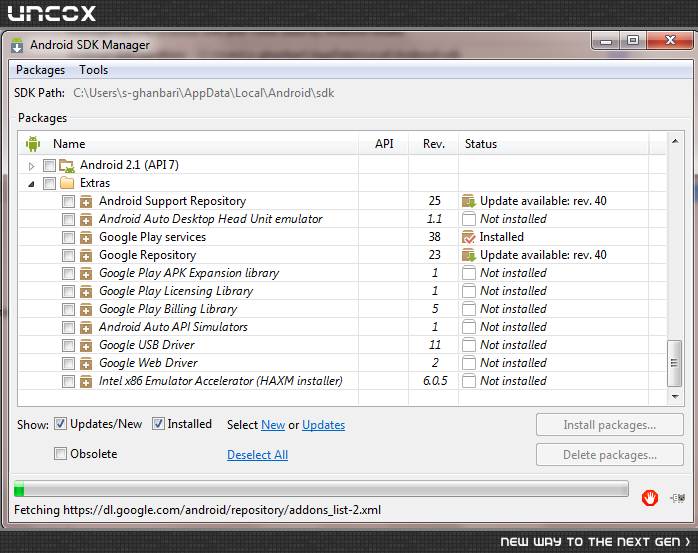The height and width of the screenshot is (553, 698).
Task: Click update-available status icon for Android Support Repository
Action: tap(469, 201)
